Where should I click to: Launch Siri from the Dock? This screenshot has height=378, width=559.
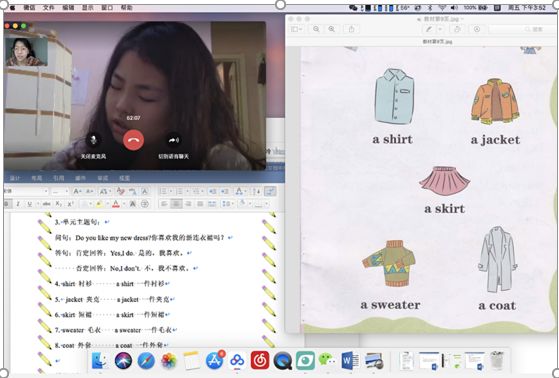[123, 361]
